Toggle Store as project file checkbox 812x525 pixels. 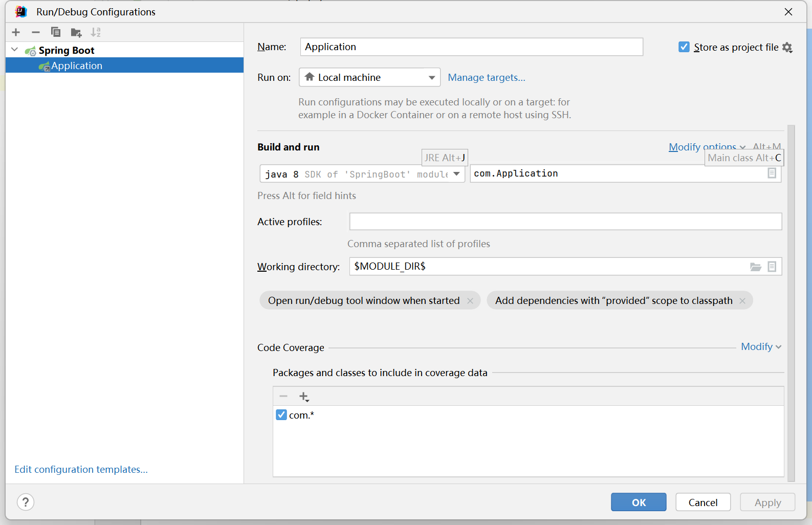[684, 47]
